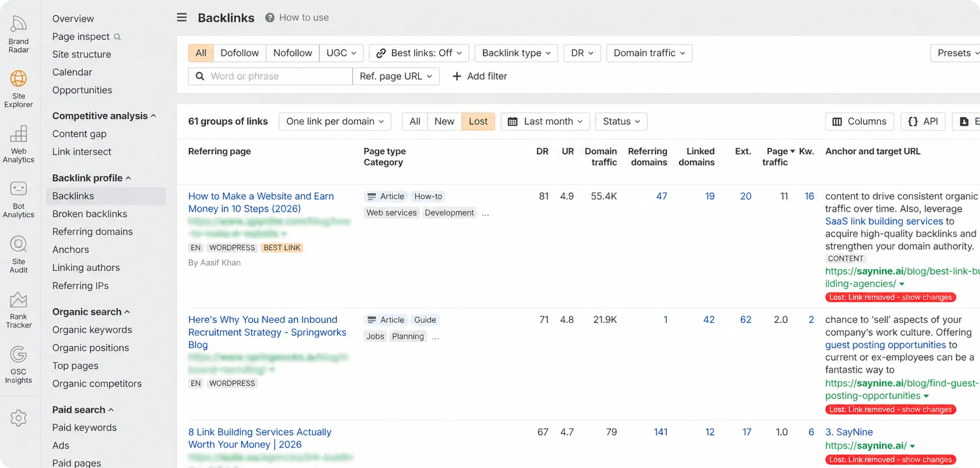Click the Add filter button
Screen dimensions: 980x468
(479, 76)
